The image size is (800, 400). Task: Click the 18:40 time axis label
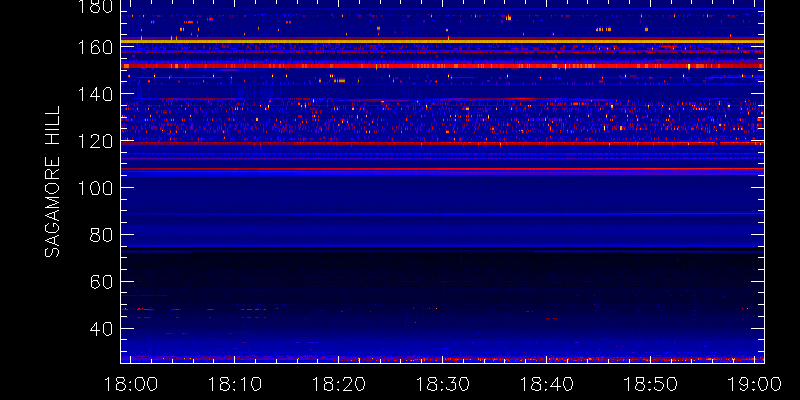tap(547, 384)
